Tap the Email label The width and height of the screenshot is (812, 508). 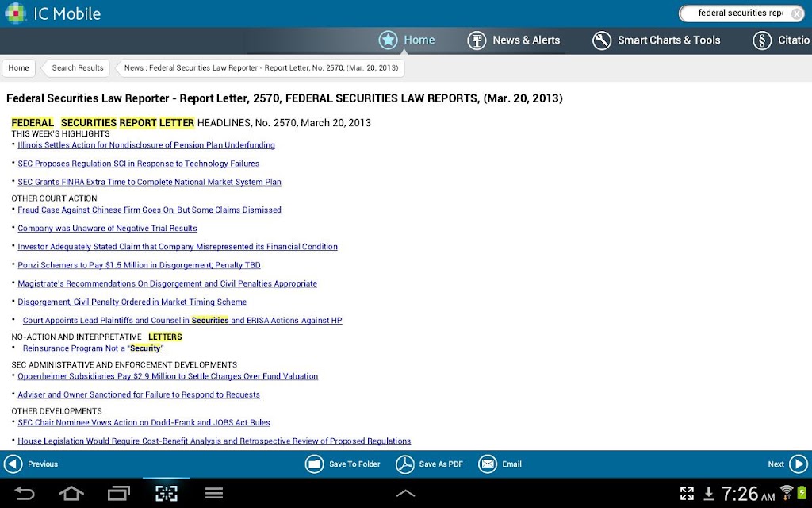pyautogui.click(x=511, y=464)
